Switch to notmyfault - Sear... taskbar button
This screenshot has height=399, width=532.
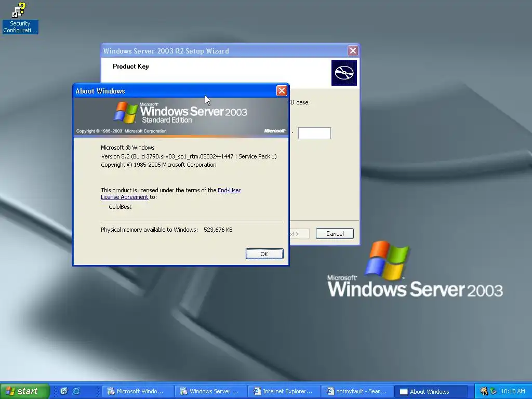click(x=357, y=391)
